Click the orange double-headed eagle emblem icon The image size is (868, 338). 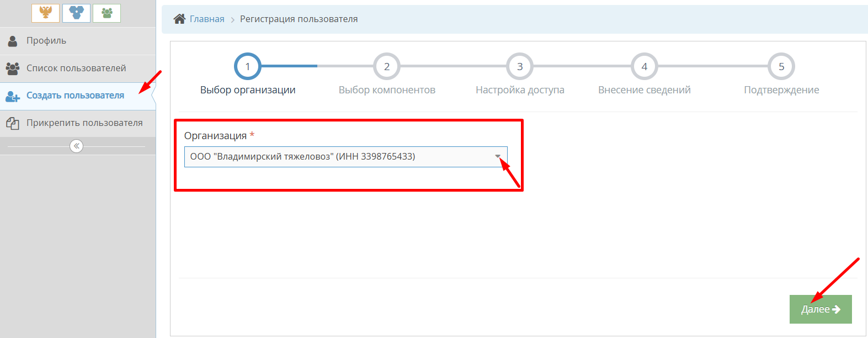(x=45, y=13)
